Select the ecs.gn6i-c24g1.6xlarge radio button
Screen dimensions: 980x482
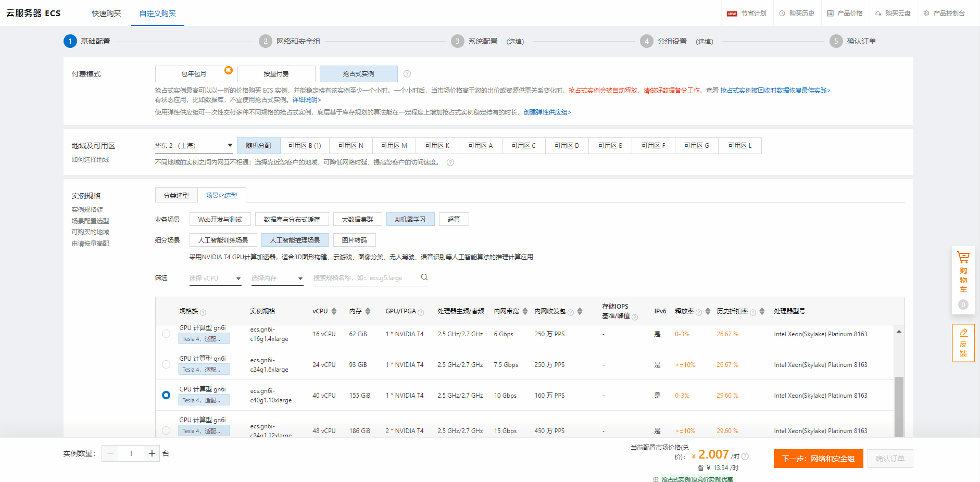point(166,364)
